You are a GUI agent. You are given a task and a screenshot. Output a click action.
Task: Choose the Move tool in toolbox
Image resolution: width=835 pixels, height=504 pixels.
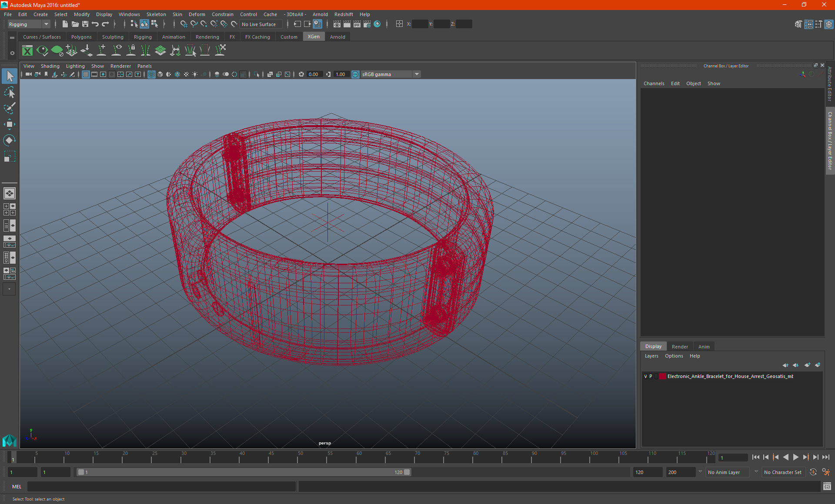pyautogui.click(x=10, y=124)
